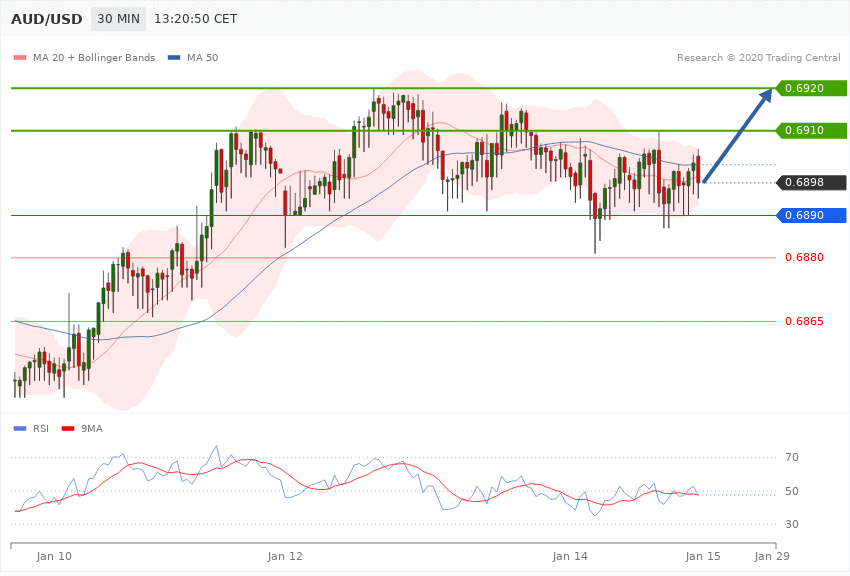Select the 0.6920 green resistance price tag
The image size is (850, 576).
(811, 88)
